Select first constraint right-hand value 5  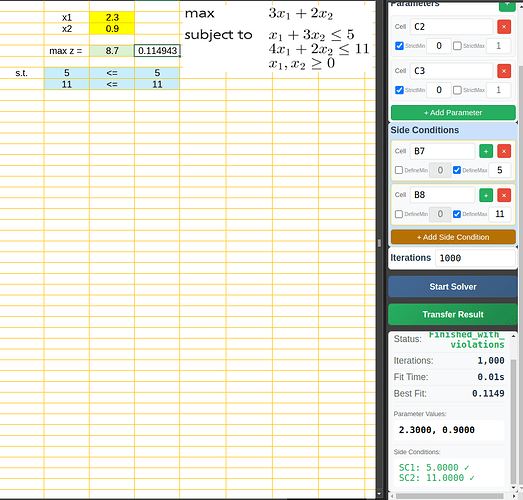pyautogui.click(x=157, y=73)
